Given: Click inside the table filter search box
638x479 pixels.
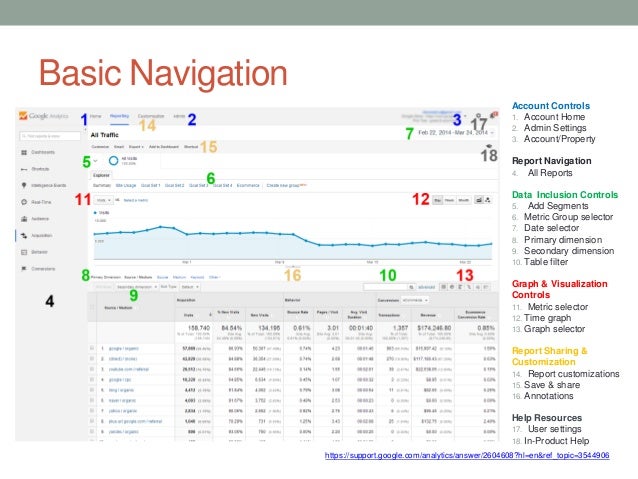Looking at the screenshot, I should click(386, 287).
